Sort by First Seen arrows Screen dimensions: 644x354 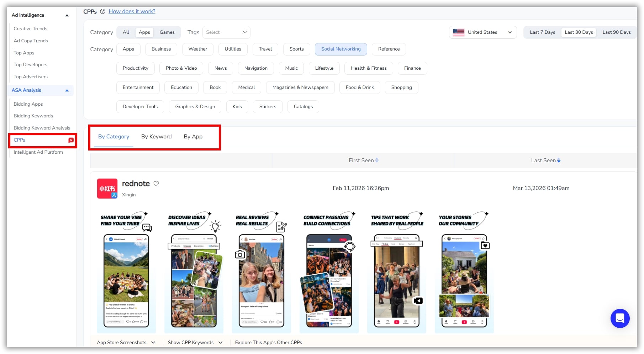(x=377, y=160)
